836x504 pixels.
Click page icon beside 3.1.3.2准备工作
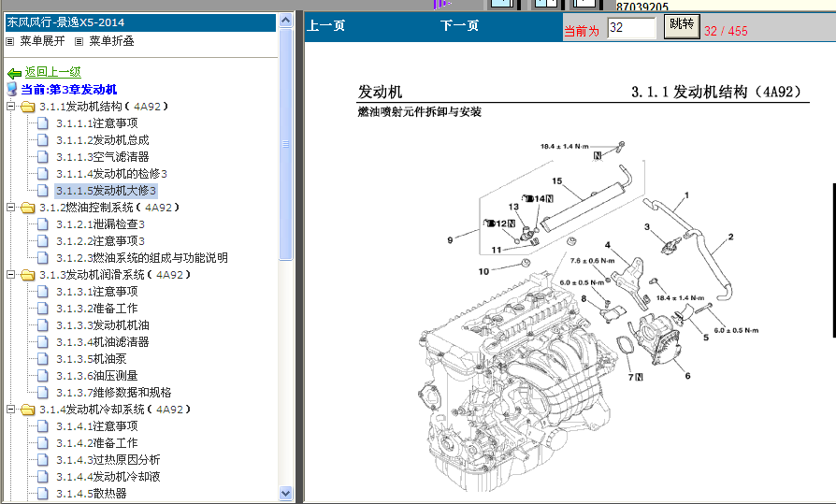tap(43, 309)
